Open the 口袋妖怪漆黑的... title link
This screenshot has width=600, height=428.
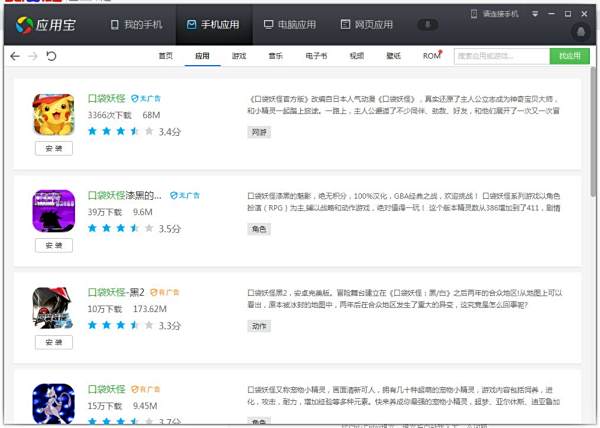point(125,195)
